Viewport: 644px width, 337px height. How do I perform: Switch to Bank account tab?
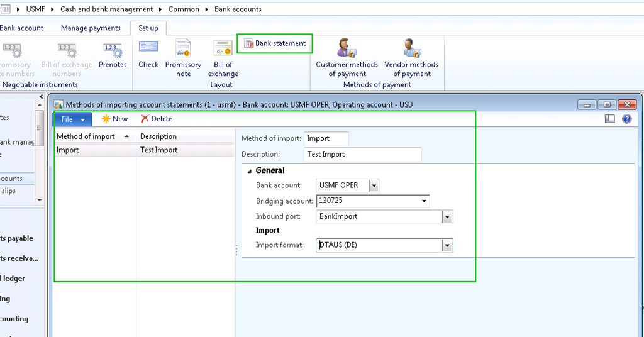(x=21, y=28)
